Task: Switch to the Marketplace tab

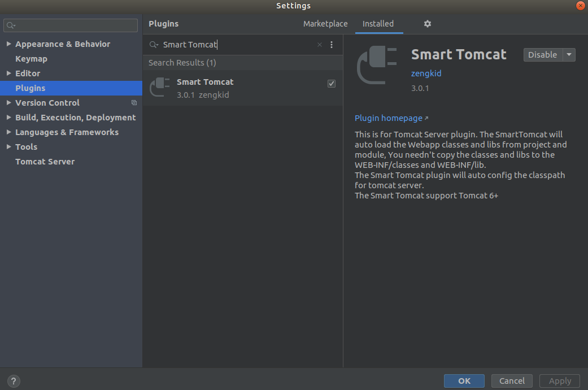Action: (x=325, y=24)
